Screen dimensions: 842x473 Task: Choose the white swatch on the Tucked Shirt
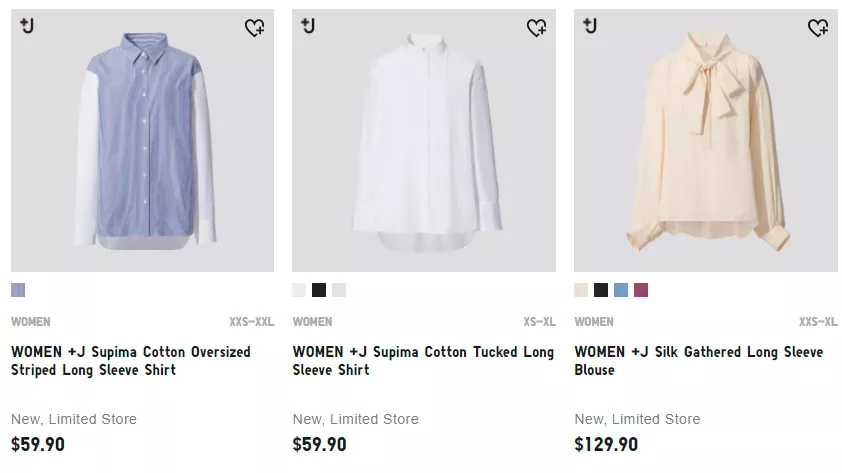point(299,290)
